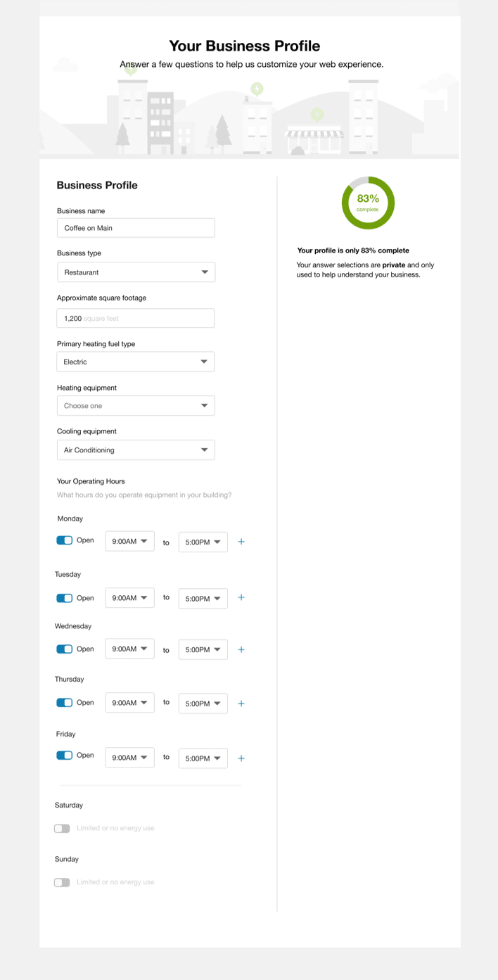
Task: Click the Business name field showing Coffee on Main
Action: pyautogui.click(x=136, y=227)
